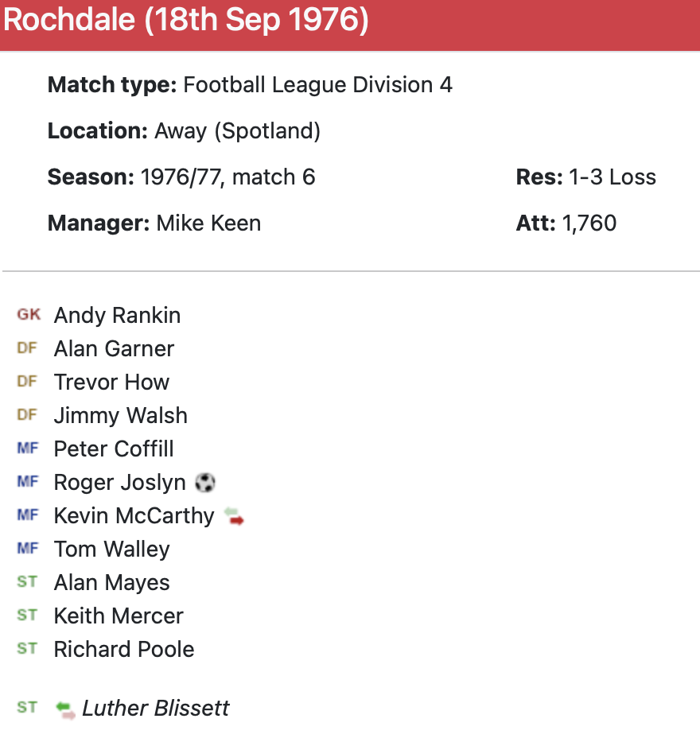The height and width of the screenshot is (738, 700).
Task: Select player Jimmy Walsh
Action: pyautogui.click(x=120, y=415)
